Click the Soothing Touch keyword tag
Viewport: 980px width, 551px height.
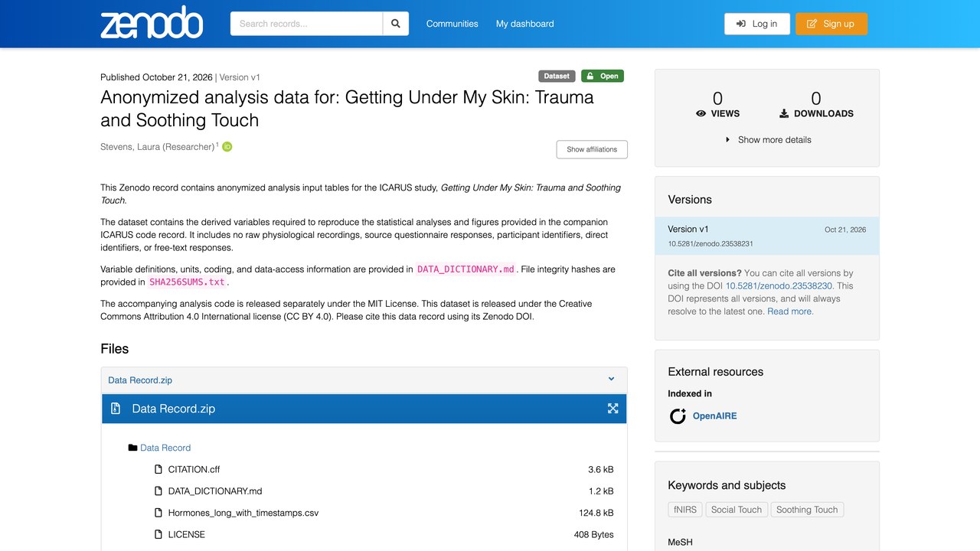[807, 510]
